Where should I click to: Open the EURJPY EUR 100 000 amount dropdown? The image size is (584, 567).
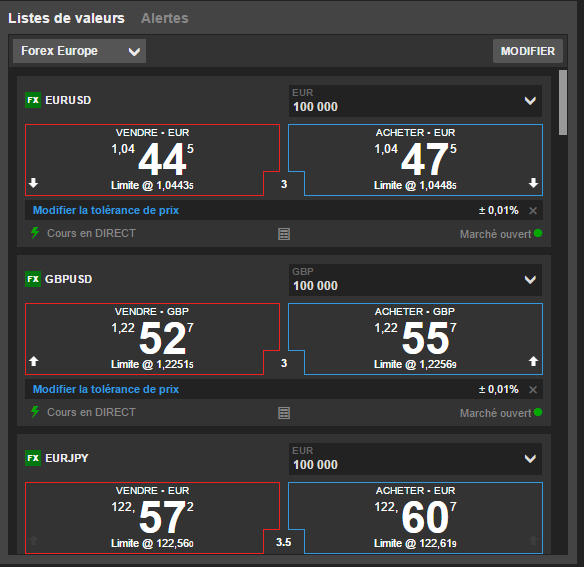[x=415, y=459]
